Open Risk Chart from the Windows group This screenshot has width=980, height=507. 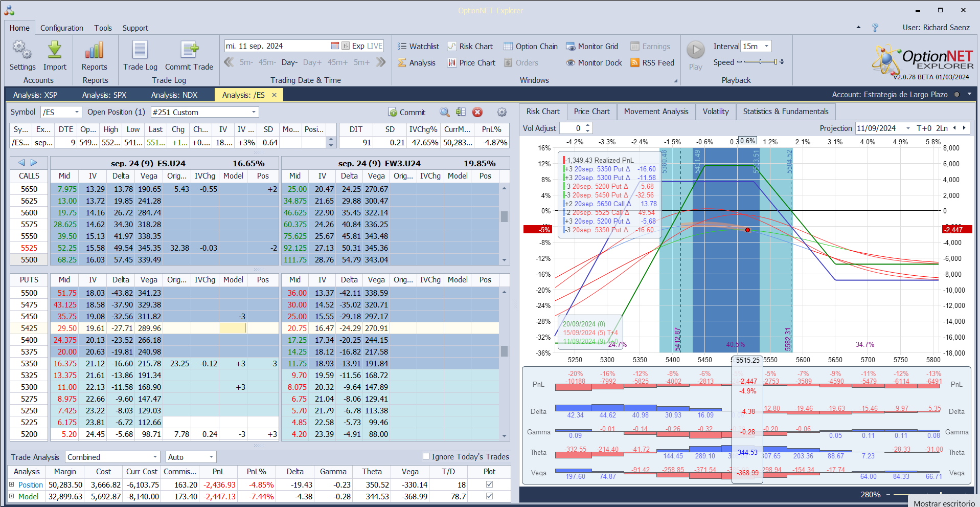tap(470, 46)
